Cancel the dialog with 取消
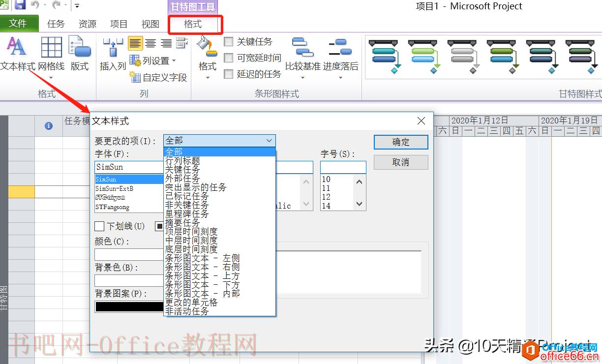The image size is (602, 364). click(401, 162)
